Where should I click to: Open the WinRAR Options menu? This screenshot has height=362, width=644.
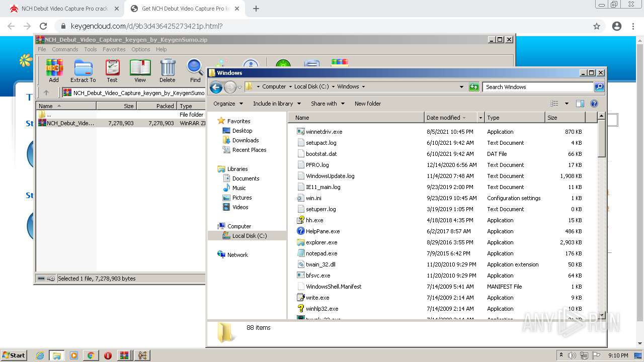141,49
